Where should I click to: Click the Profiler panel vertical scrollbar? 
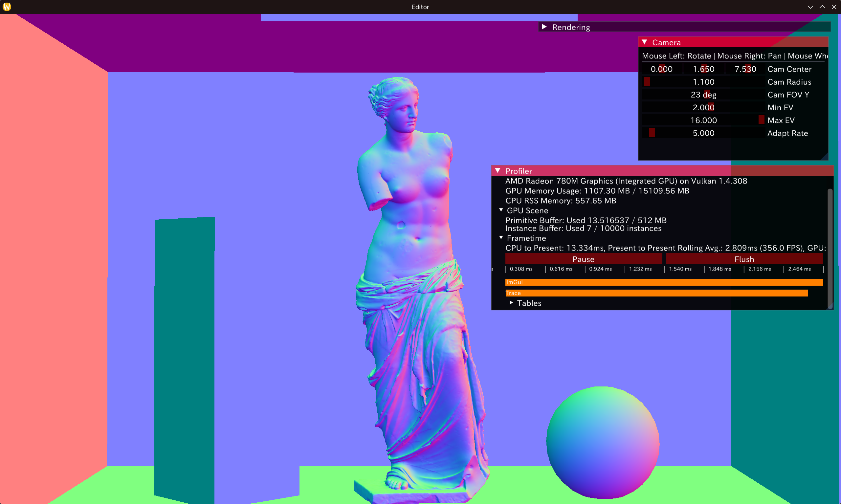(830, 248)
